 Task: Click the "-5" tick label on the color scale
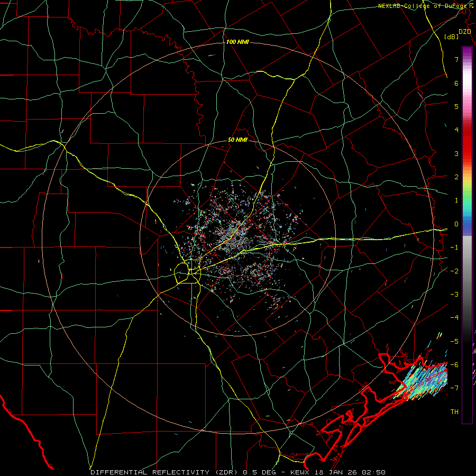point(454,342)
